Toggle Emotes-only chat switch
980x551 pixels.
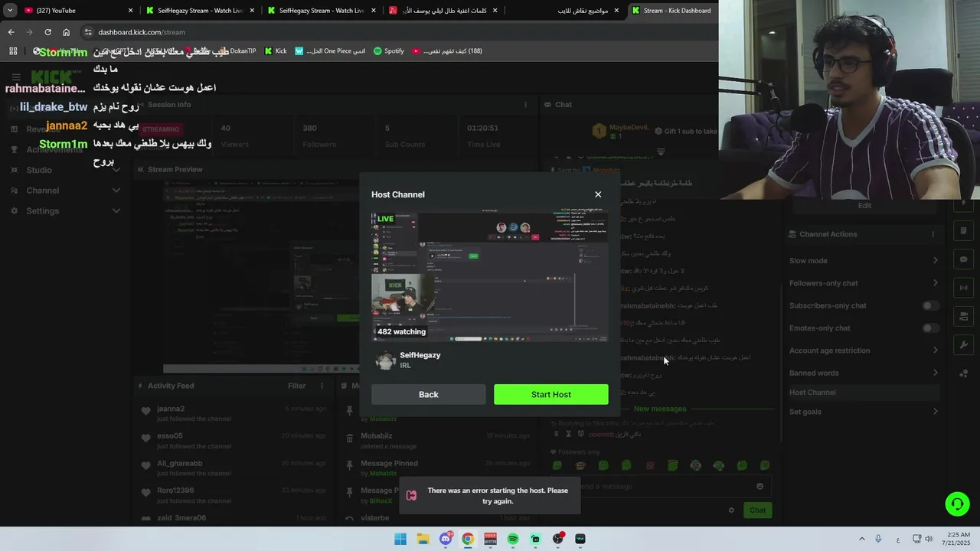(929, 328)
